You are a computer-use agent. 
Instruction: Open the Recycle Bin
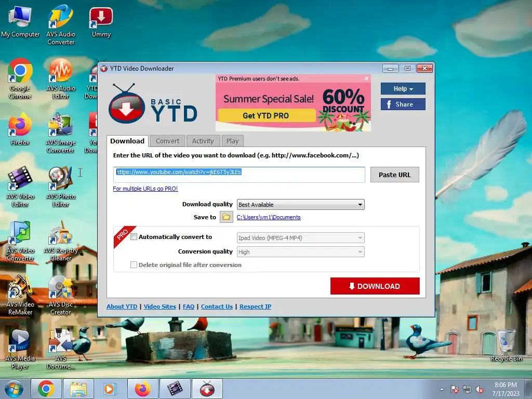[506, 345]
